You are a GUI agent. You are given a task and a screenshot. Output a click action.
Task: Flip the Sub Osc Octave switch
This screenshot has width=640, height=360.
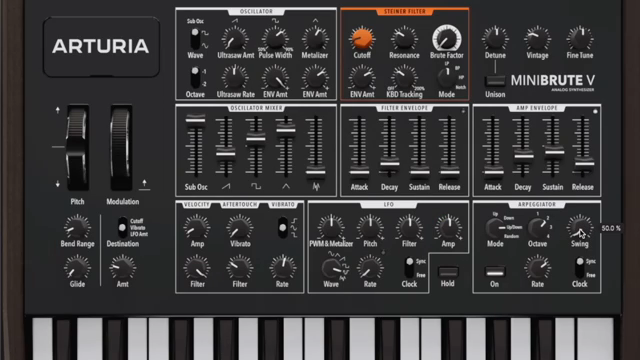pos(195,77)
